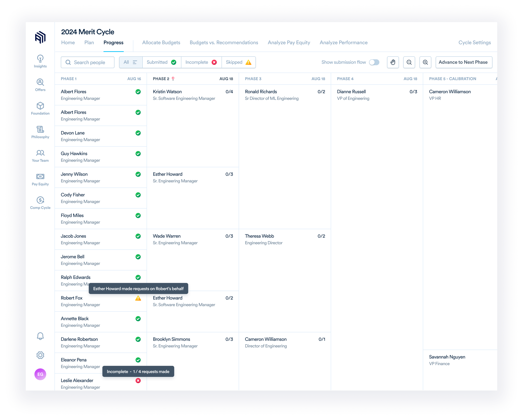
Task: Select the Offers sidebar icon
Action: [40, 82]
